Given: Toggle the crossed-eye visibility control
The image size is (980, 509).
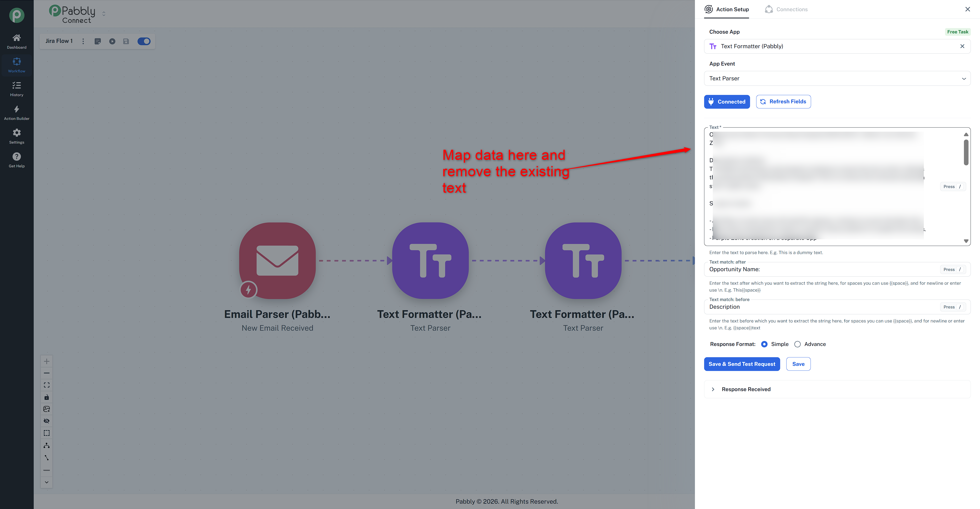Looking at the screenshot, I should [47, 421].
